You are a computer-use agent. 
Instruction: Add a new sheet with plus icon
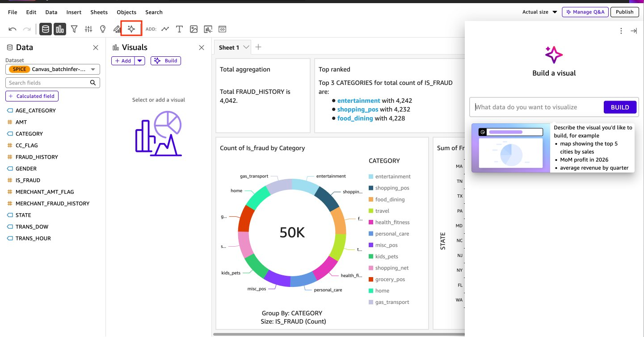258,47
